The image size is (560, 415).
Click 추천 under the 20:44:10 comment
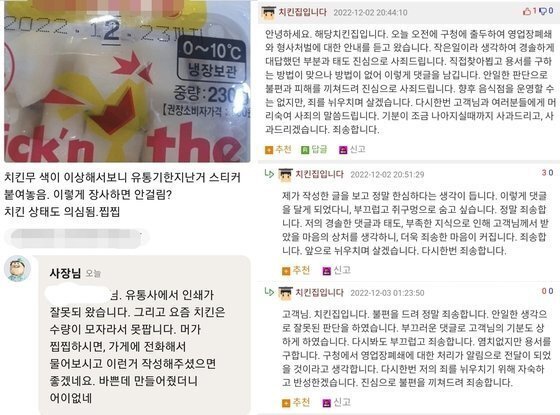pyautogui.click(x=279, y=149)
